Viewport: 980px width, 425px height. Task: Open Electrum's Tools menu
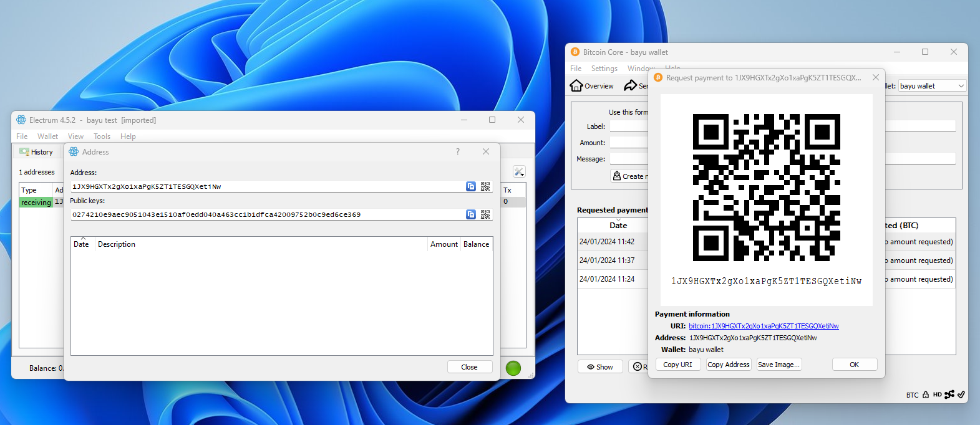pyautogui.click(x=102, y=136)
